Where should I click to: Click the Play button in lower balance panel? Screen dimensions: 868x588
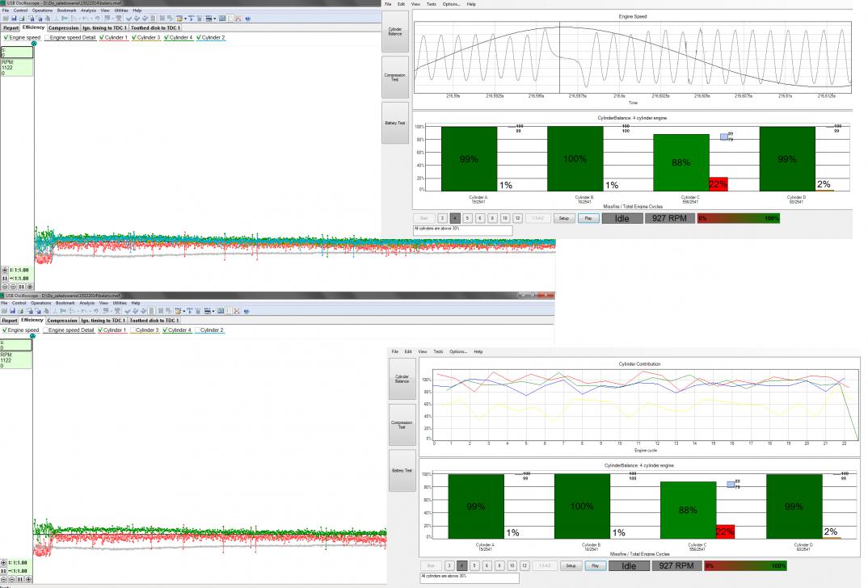tap(595, 566)
